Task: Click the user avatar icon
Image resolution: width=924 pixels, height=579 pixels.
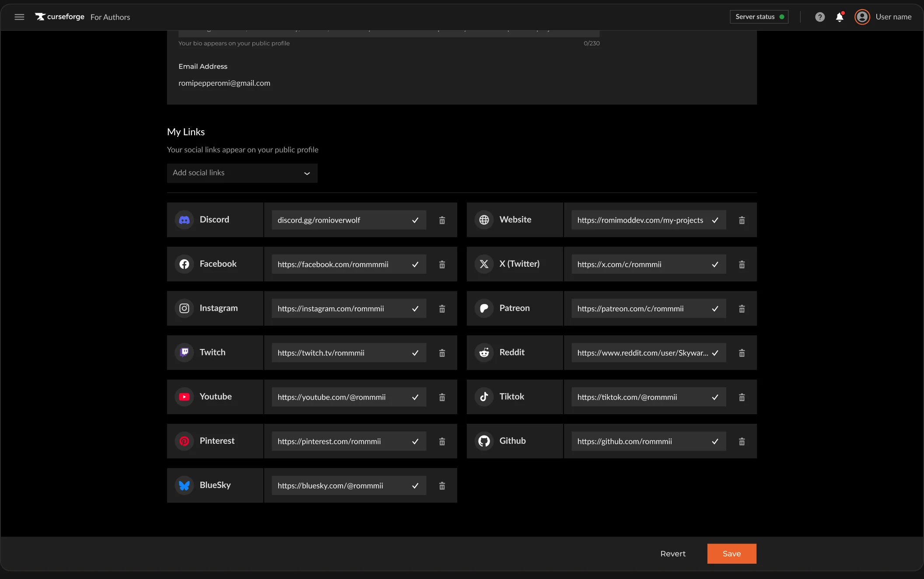Action: tap(862, 17)
